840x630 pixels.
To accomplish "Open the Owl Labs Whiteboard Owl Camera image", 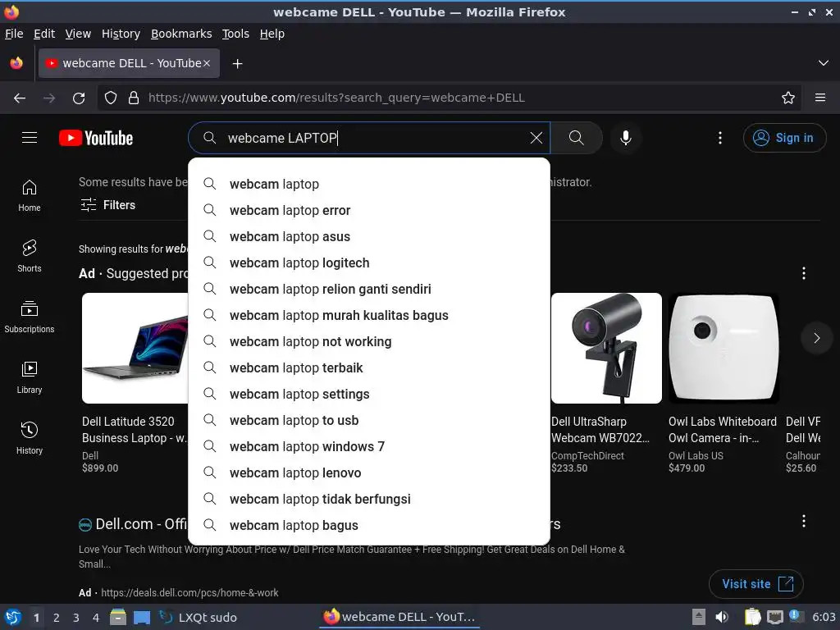I will click(724, 348).
